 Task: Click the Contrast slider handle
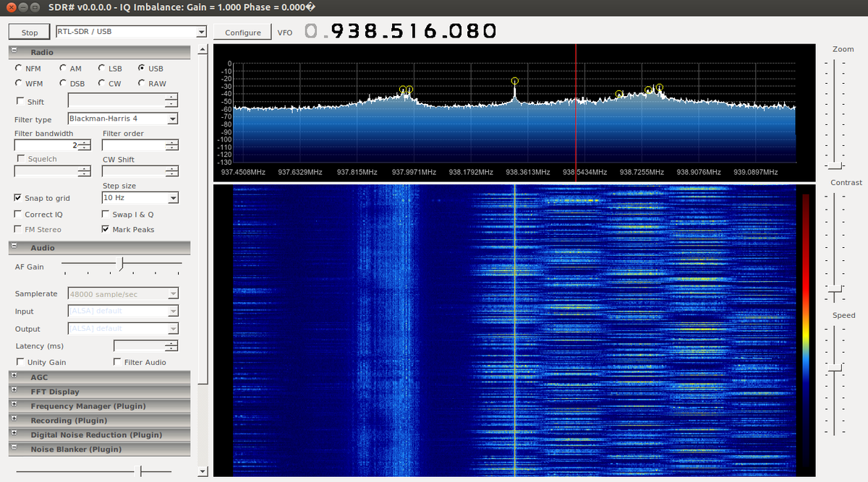pyautogui.click(x=836, y=288)
